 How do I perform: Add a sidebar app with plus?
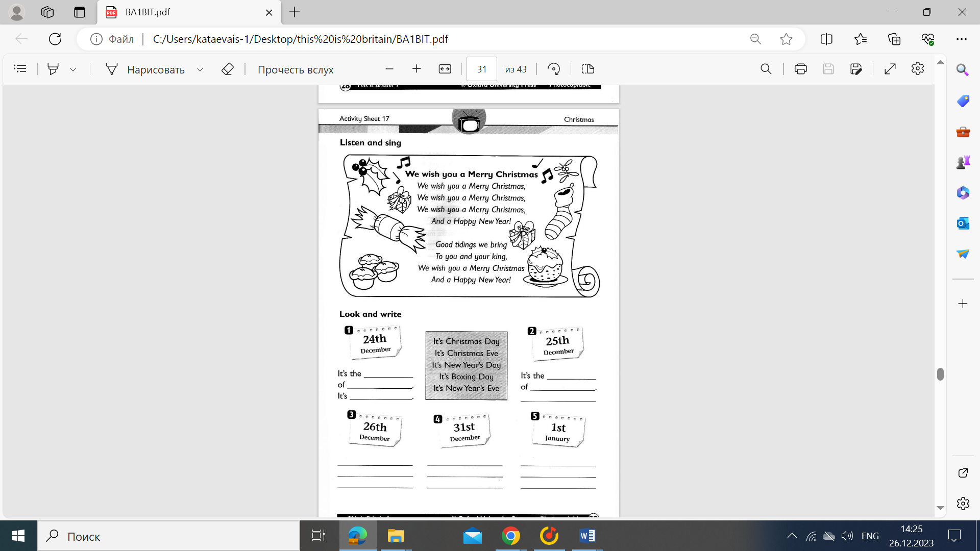[963, 304]
